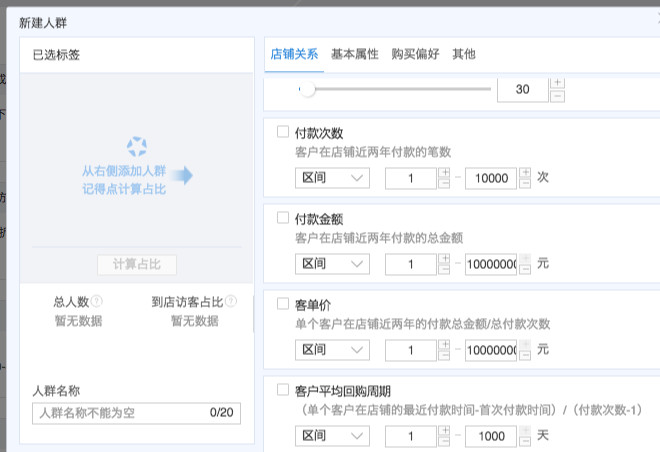
Task: Click the slider handle above 付款次数
Action: [x=307, y=90]
